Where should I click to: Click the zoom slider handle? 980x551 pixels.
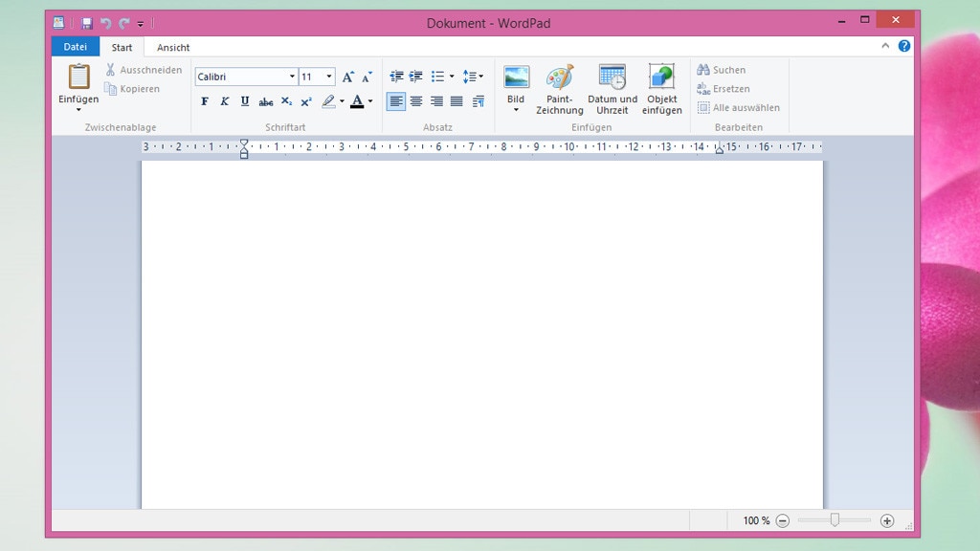[x=835, y=520]
